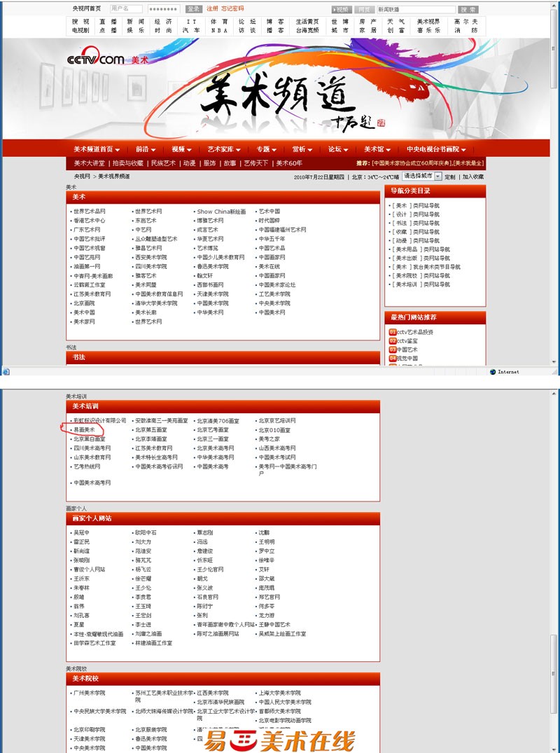Expand the 中央电视台书画院 menu
This screenshot has width=560, height=753.
(436, 149)
